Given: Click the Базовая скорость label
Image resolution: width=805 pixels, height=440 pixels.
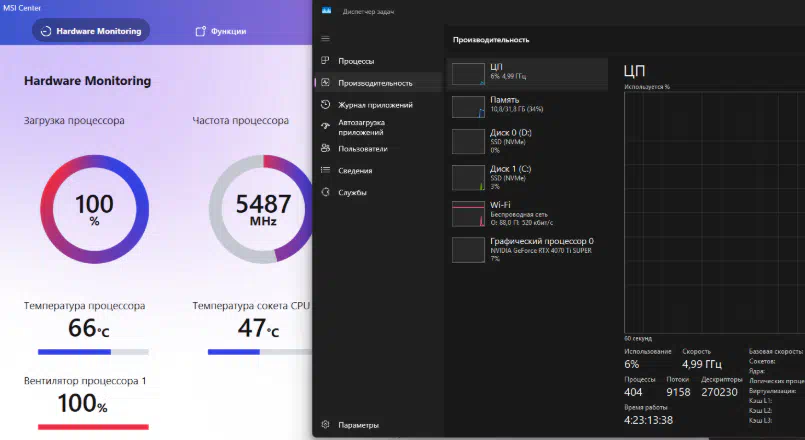Looking at the screenshot, I should 775,352.
